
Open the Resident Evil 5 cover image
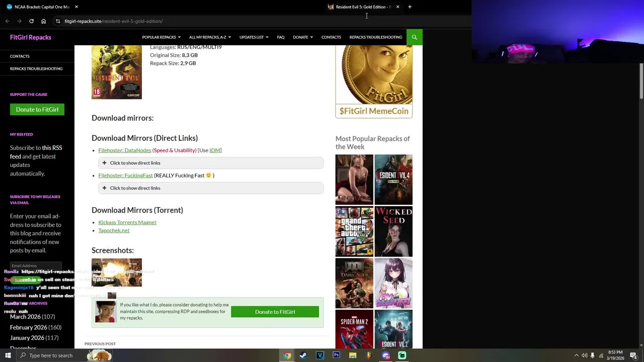117,72
